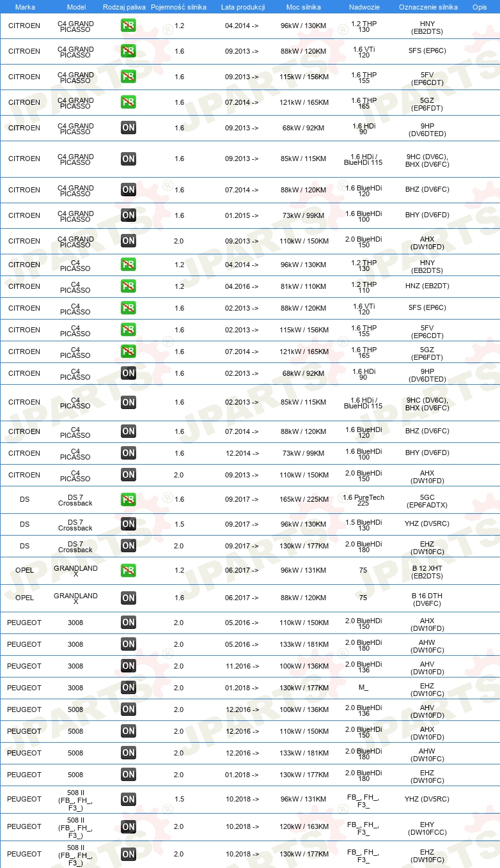500x868 pixels.
Task: Click 96kW / 131KM in the 508 II row
Action: click(x=304, y=799)
